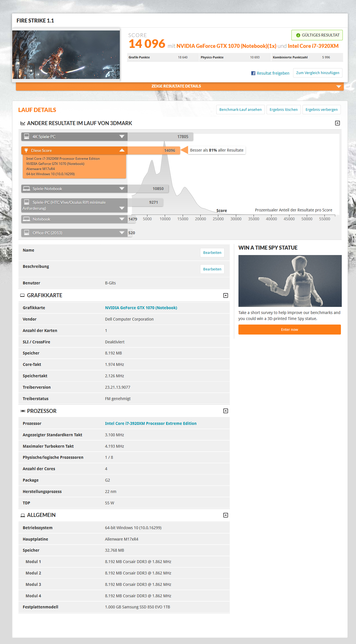
Task: Click the 4K Spiele-PC 17805 score bar
Action: coord(160,137)
